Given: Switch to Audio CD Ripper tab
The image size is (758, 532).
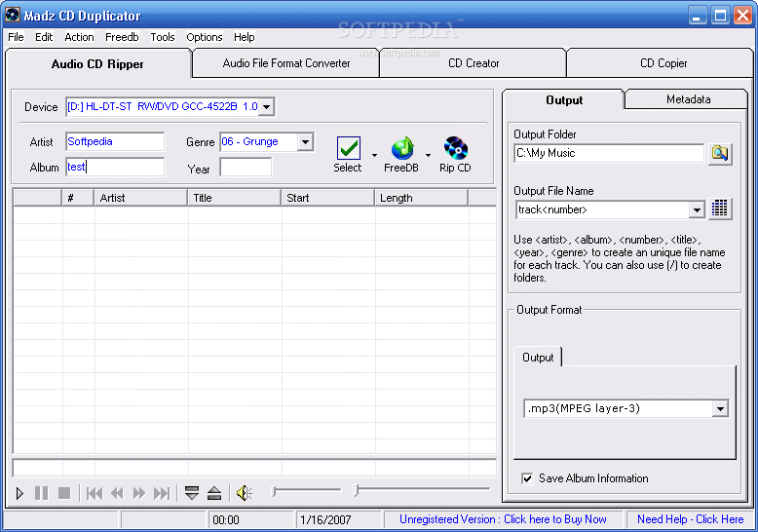Looking at the screenshot, I should tap(97, 64).
